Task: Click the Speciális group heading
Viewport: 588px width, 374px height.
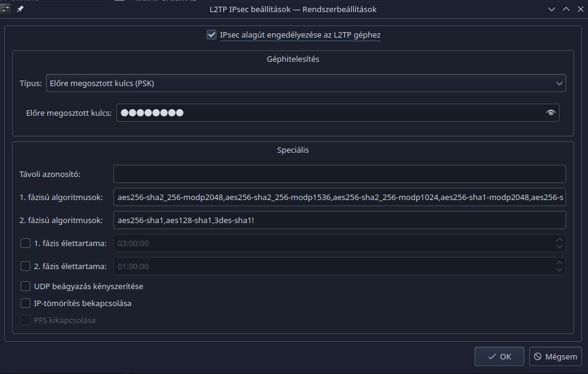Action: pos(293,150)
